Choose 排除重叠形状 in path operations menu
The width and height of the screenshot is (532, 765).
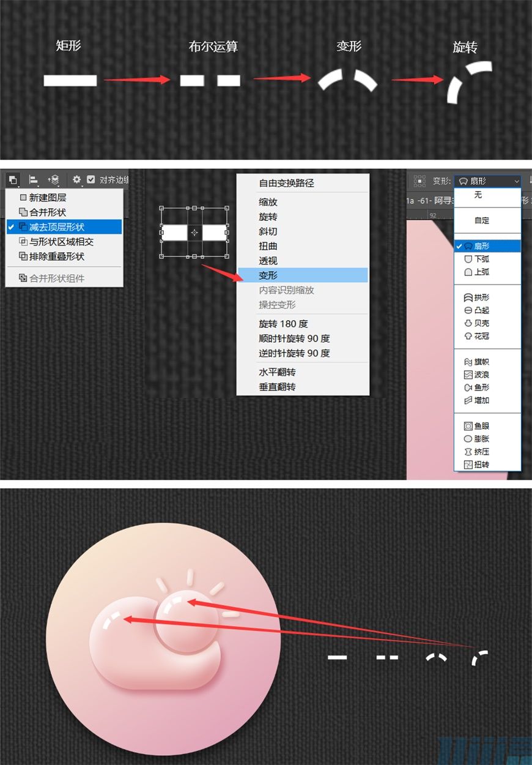pos(64,256)
